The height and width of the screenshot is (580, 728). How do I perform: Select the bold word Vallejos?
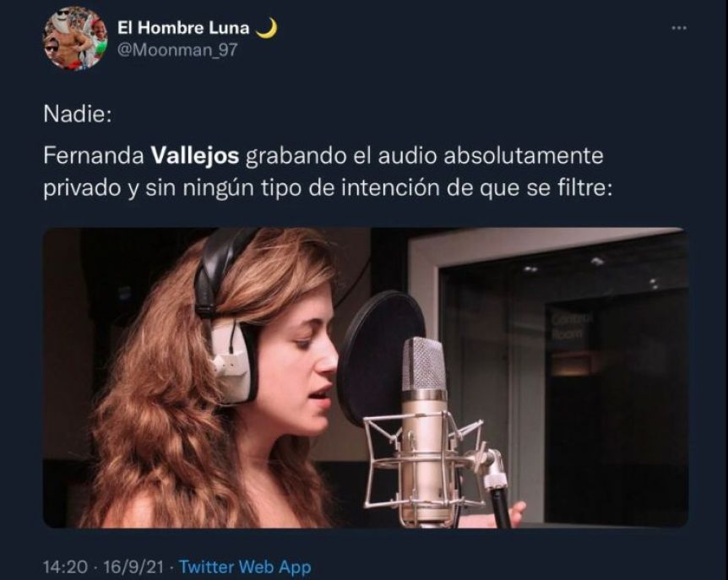click(x=195, y=156)
